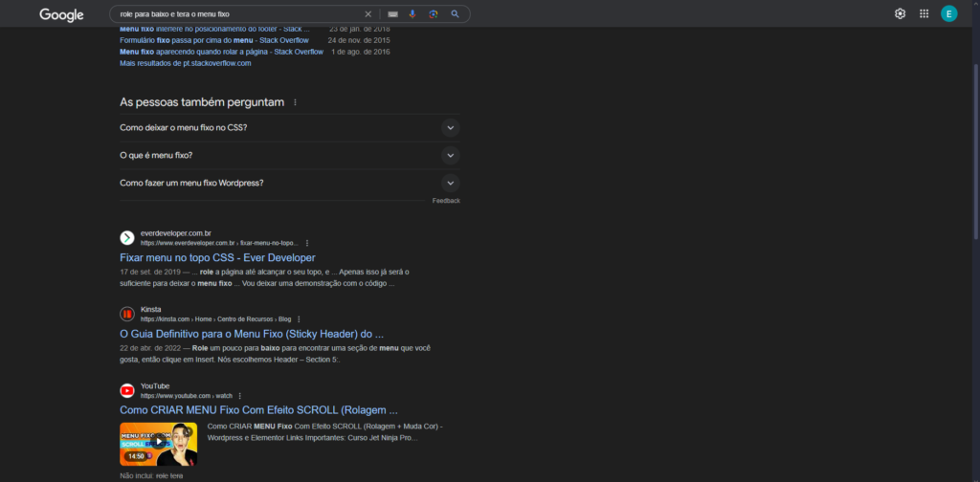Open three-dot menu of YouTube result

[240, 396]
